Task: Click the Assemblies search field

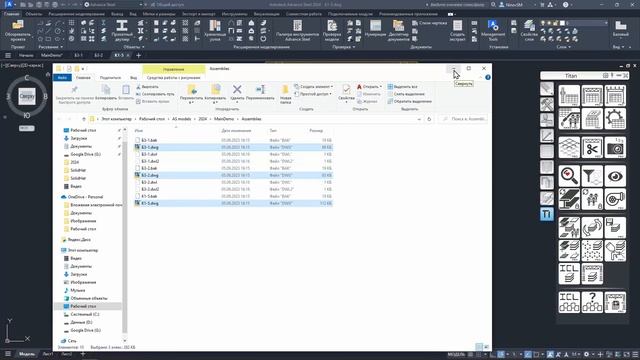Action: (x=464, y=119)
